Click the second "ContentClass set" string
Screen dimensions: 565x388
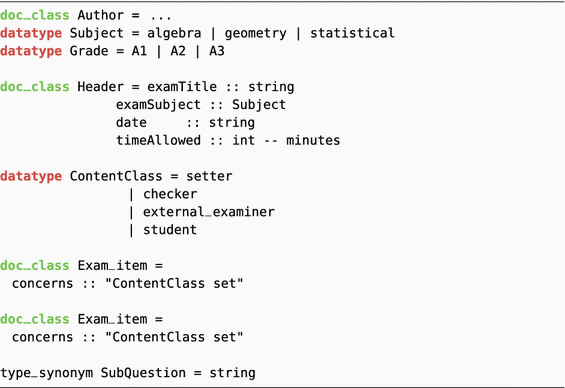click(174, 337)
